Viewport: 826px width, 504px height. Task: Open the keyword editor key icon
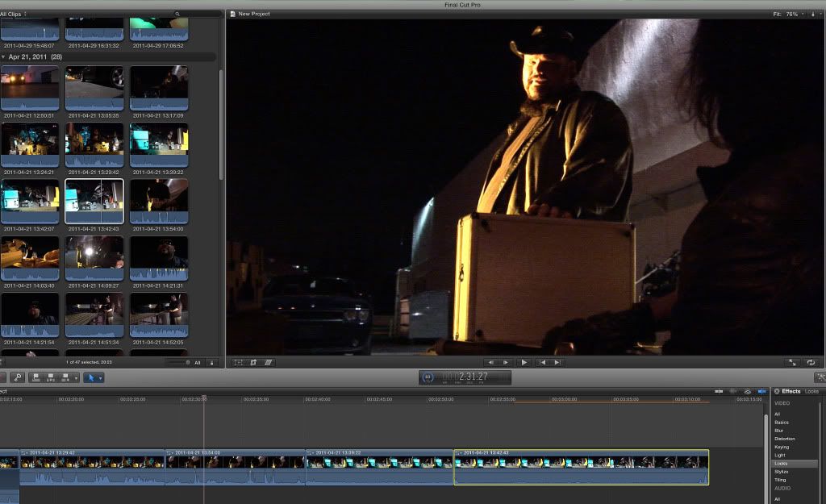pyautogui.click(x=18, y=377)
